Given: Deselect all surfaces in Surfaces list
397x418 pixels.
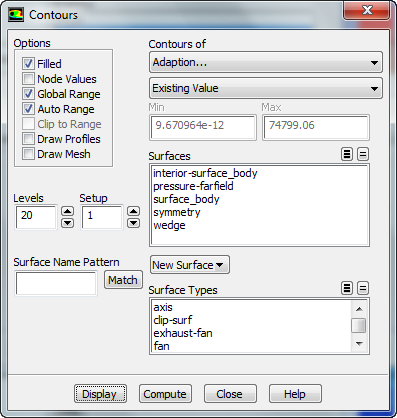Looking at the screenshot, I should point(363,154).
